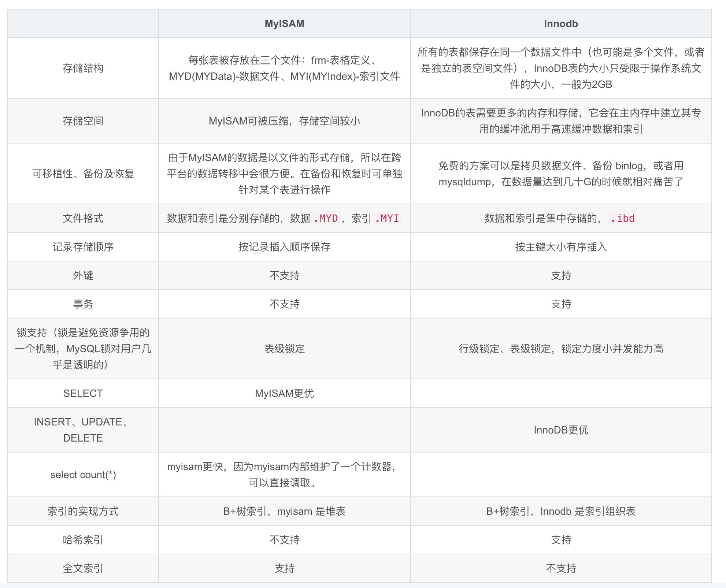726x588 pixels.
Task: Click the 外键 row label
Action: pos(83,275)
